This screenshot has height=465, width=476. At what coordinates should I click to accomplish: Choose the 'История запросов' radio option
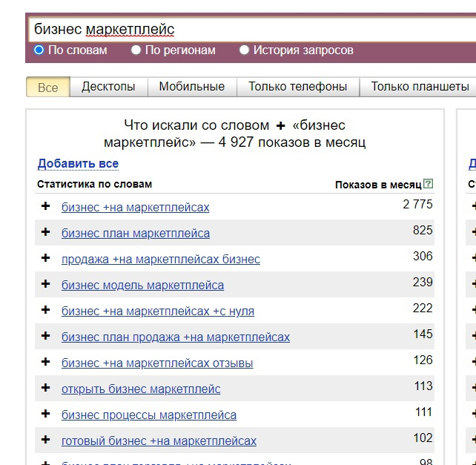pyautogui.click(x=244, y=50)
